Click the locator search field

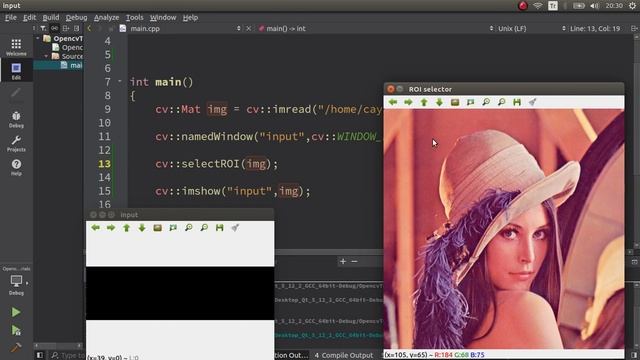tap(67, 356)
